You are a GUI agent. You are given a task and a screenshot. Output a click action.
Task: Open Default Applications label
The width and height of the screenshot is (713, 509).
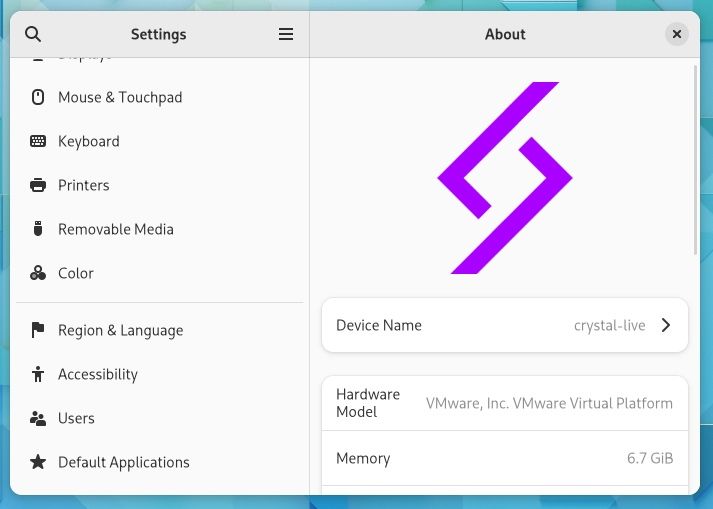[x=124, y=462]
